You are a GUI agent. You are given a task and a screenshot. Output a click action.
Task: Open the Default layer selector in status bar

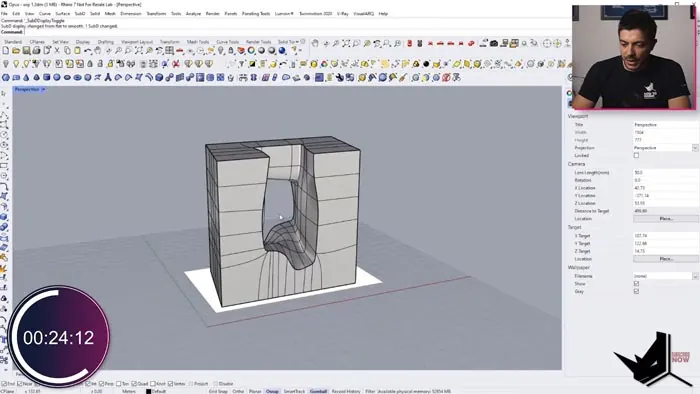(x=158, y=391)
